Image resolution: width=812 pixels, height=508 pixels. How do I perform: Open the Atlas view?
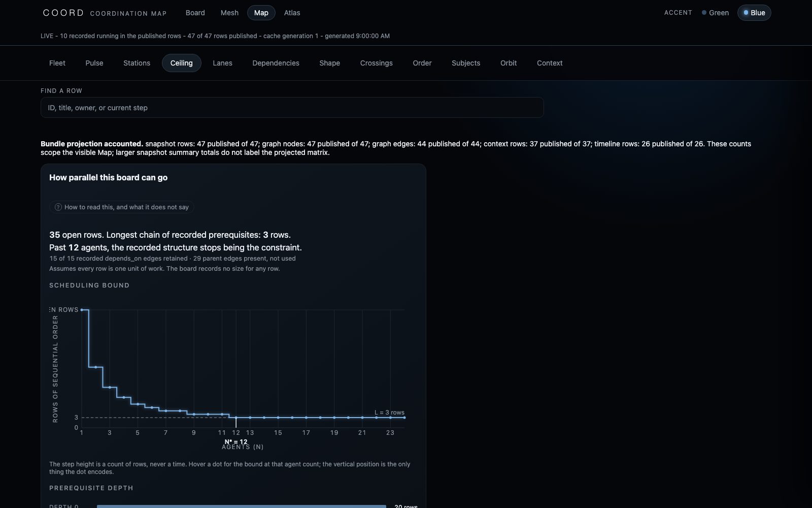pyautogui.click(x=292, y=13)
